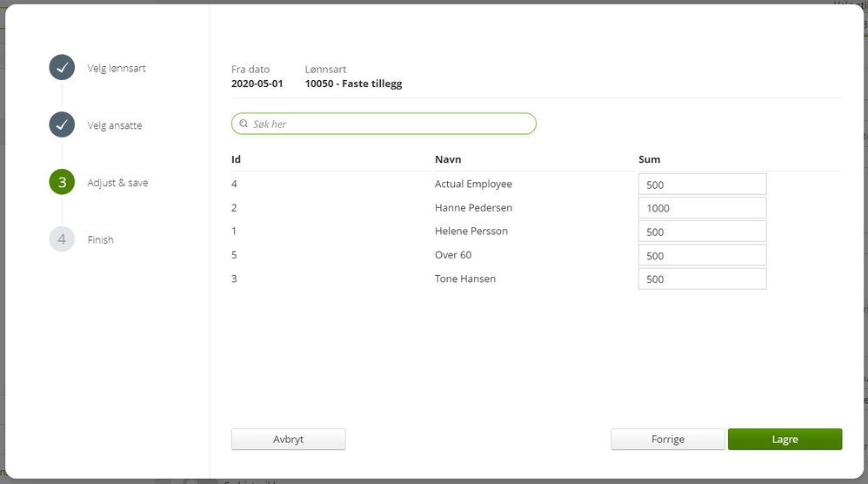This screenshot has height=484, width=868.
Task: Open the Velg lønnsart step label
Action: [x=117, y=68]
